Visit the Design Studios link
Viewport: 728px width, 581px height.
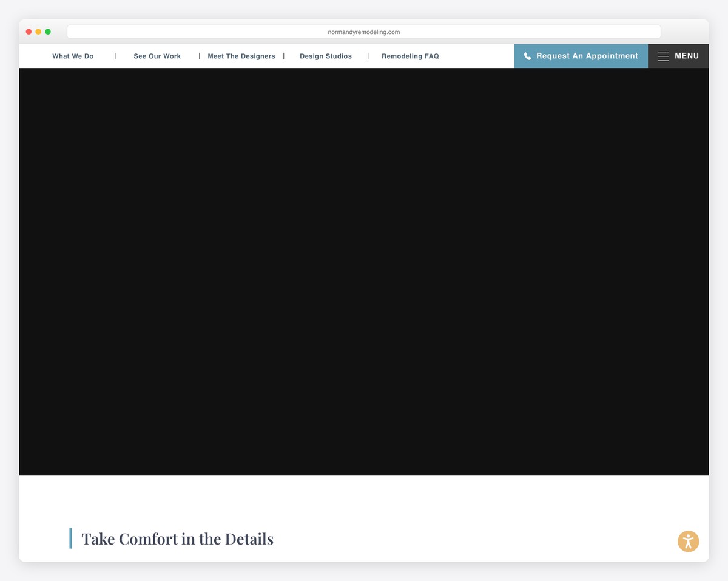coord(326,56)
